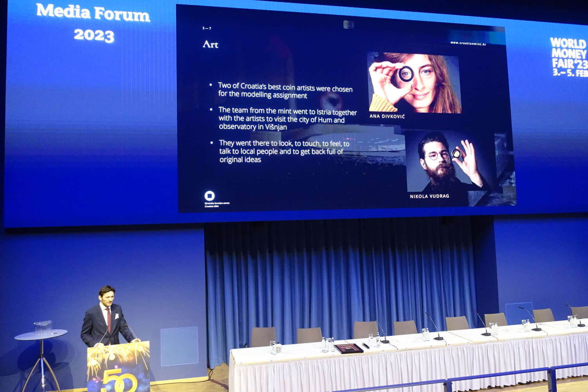The image size is (588, 392).
Task: Select the bullet about getting original ideas
Action: (x=284, y=151)
